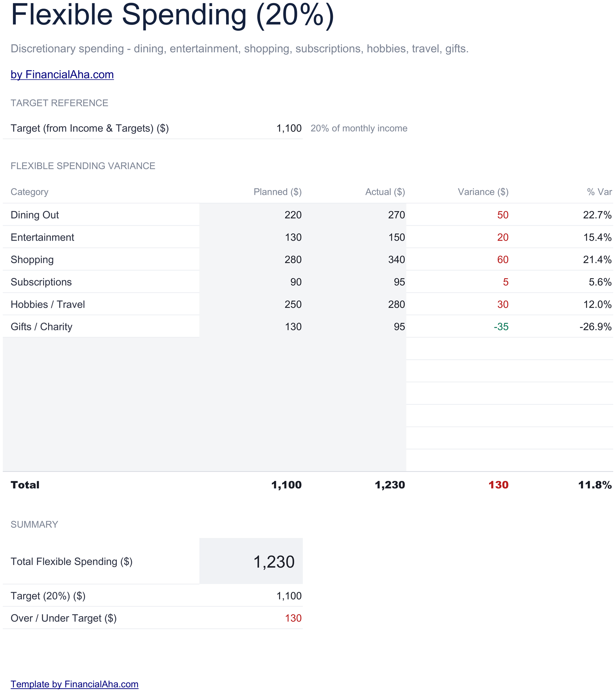Select Gifts / Charity planned value 130
Screen dimensions: 616x692
(x=293, y=327)
